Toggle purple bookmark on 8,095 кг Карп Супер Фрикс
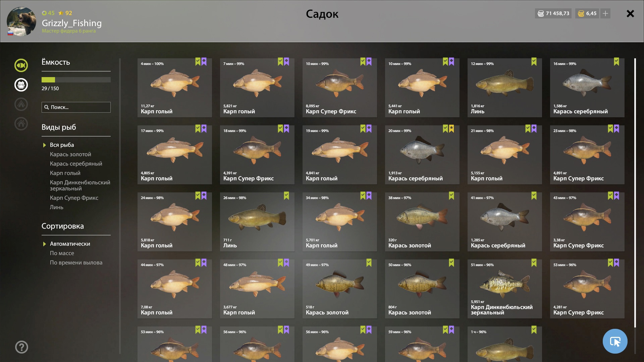Screen dimensions: 644x362 click(x=369, y=62)
